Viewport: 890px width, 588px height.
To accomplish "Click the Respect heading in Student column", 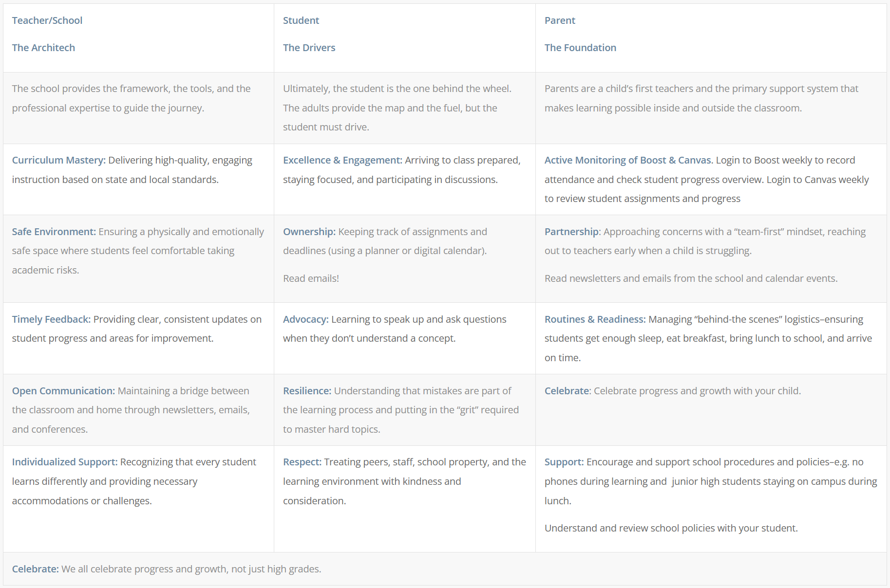I will 303,462.
